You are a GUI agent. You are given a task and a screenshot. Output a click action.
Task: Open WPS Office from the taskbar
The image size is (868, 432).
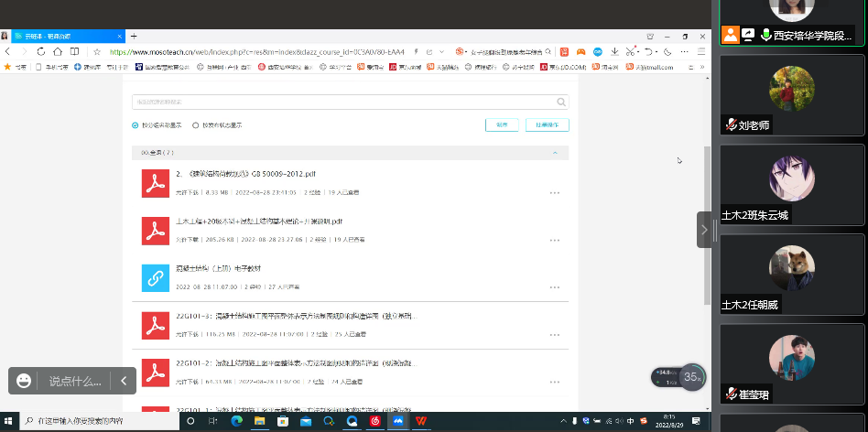pyautogui.click(x=422, y=421)
